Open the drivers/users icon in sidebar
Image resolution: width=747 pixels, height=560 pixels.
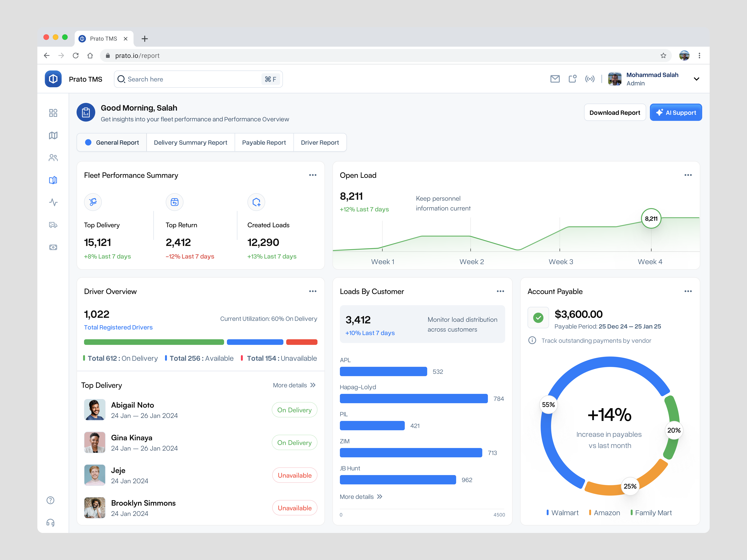click(x=53, y=158)
